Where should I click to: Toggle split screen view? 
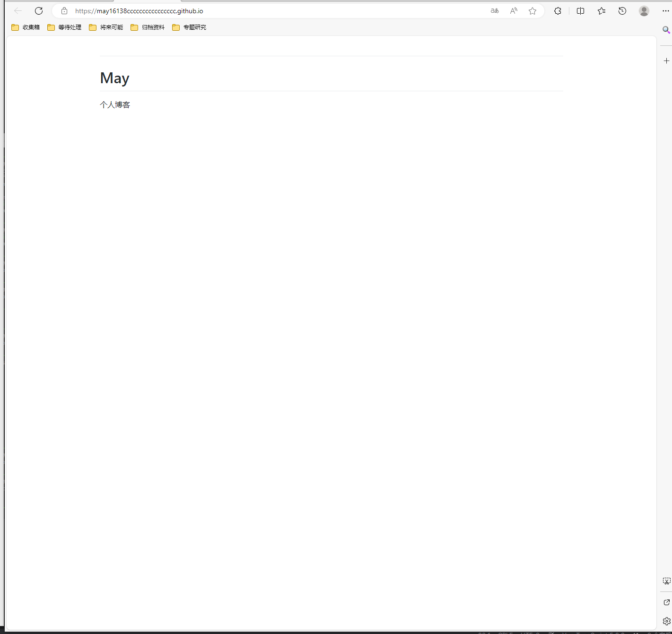click(580, 11)
